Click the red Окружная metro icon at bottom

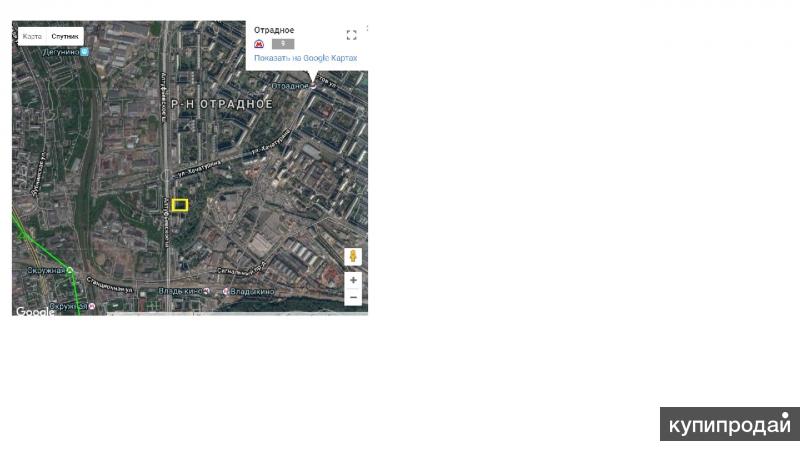click(92, 306)
